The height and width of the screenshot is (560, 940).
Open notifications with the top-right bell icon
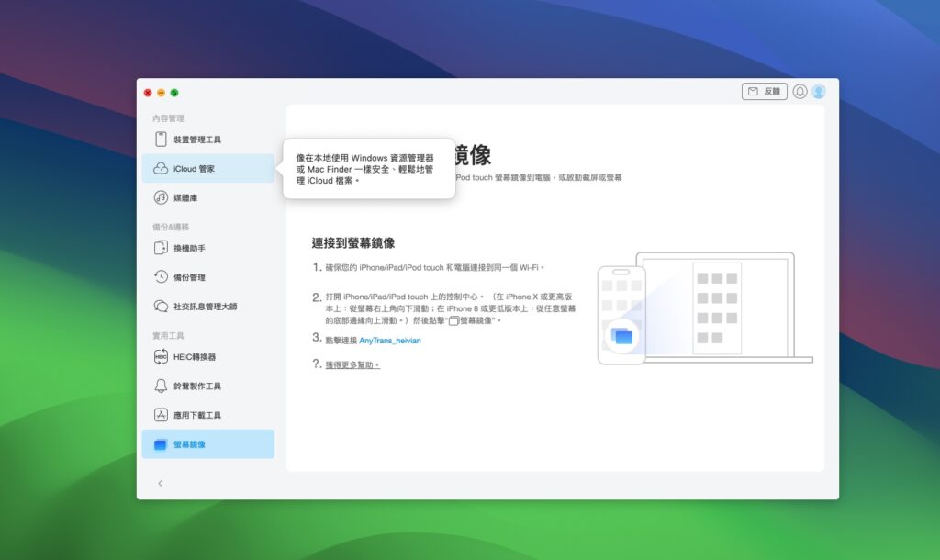(801, 92)
